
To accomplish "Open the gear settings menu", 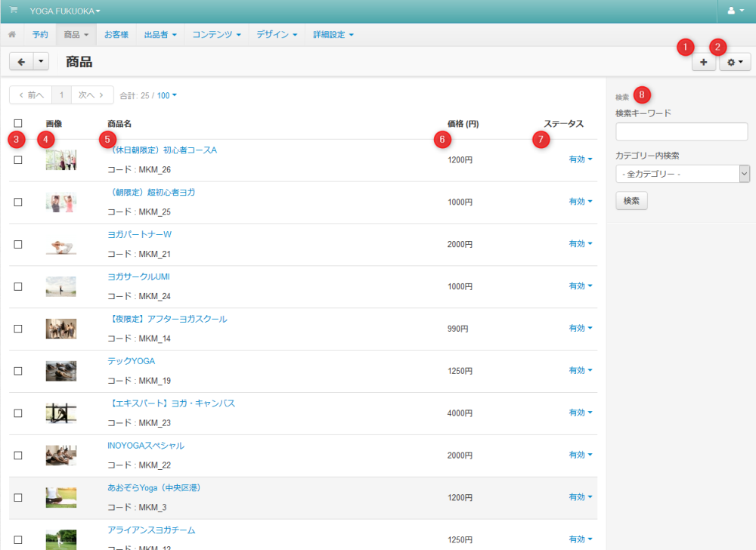I will [735, 62].
